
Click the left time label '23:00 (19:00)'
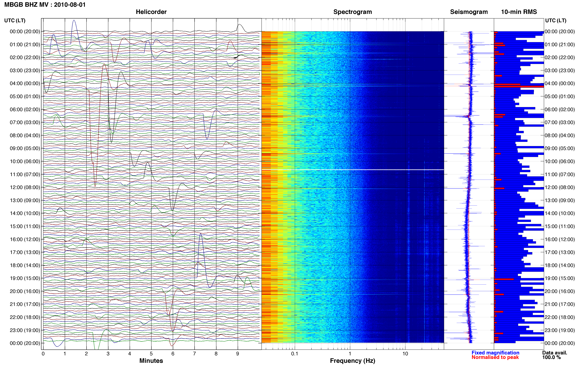[25, 330]
